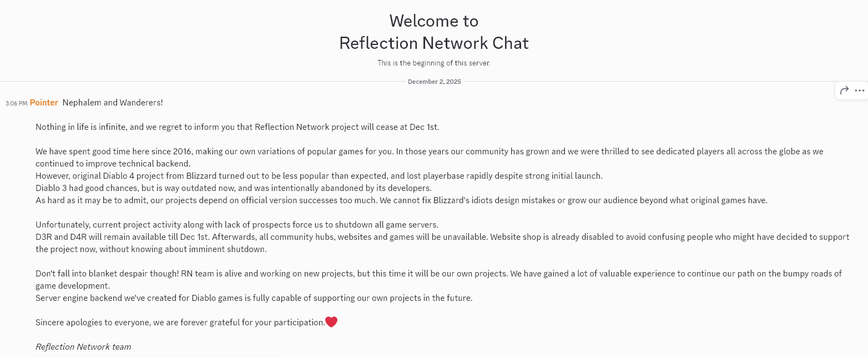Open the More options three-dot menu
This screenshot has height=357, width=868.
tap(860, 90)
